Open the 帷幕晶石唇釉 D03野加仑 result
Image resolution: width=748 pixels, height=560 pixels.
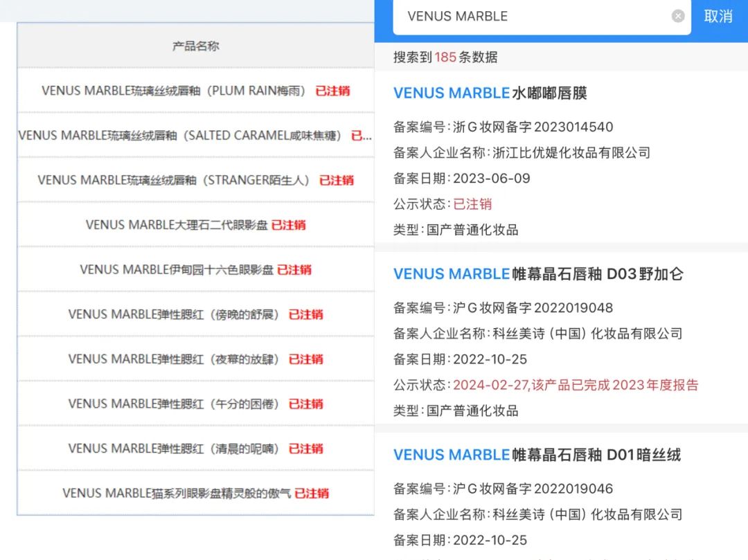[538, 274]
